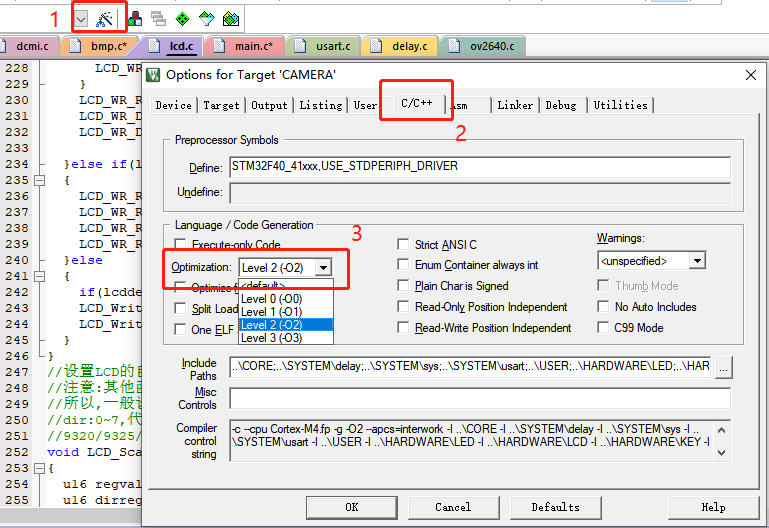This screenshot has height=528, width=769.
Task: Select the C/C++ tab
Action: (417, 103)
